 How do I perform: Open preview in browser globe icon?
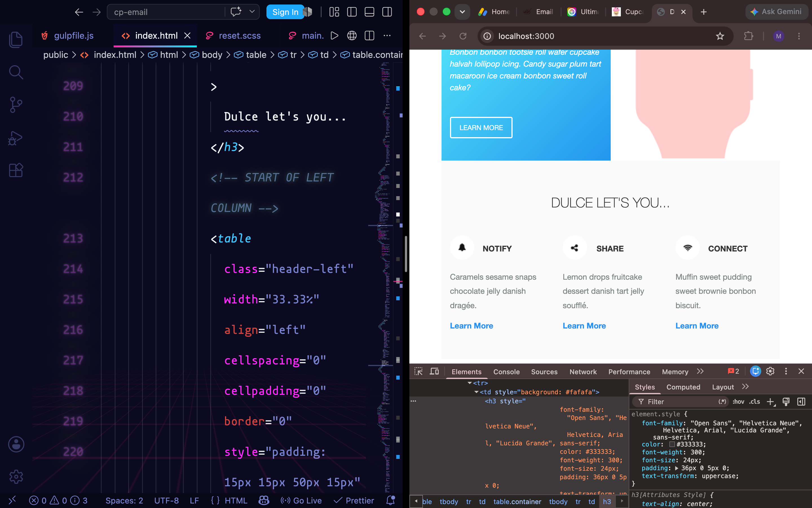352,35
